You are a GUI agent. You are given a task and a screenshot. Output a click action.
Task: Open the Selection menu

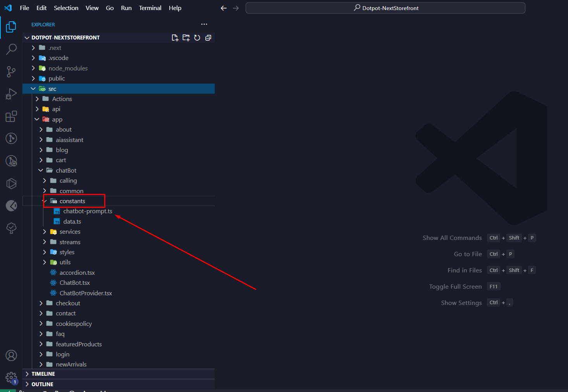tap(66, 8)
